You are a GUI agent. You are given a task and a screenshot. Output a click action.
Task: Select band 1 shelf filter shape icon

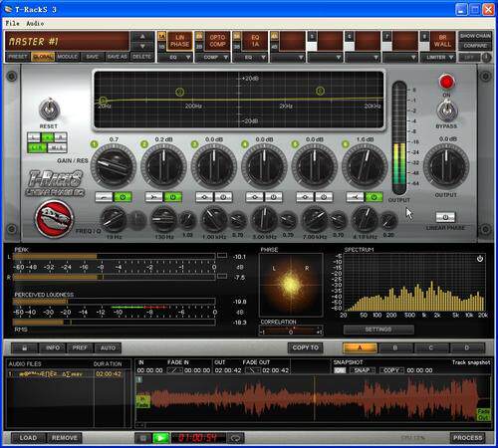pos(104,197)
